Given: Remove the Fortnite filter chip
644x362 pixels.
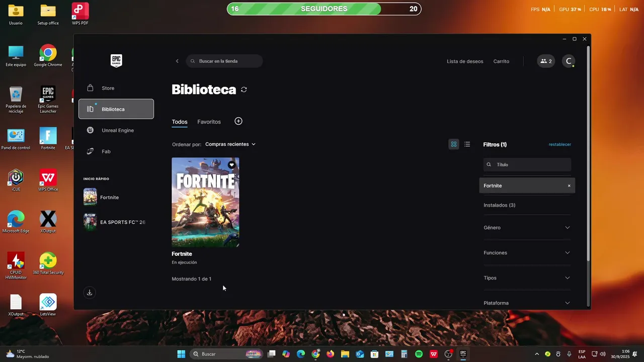Looking at the screenshot, I should [570, 186].
